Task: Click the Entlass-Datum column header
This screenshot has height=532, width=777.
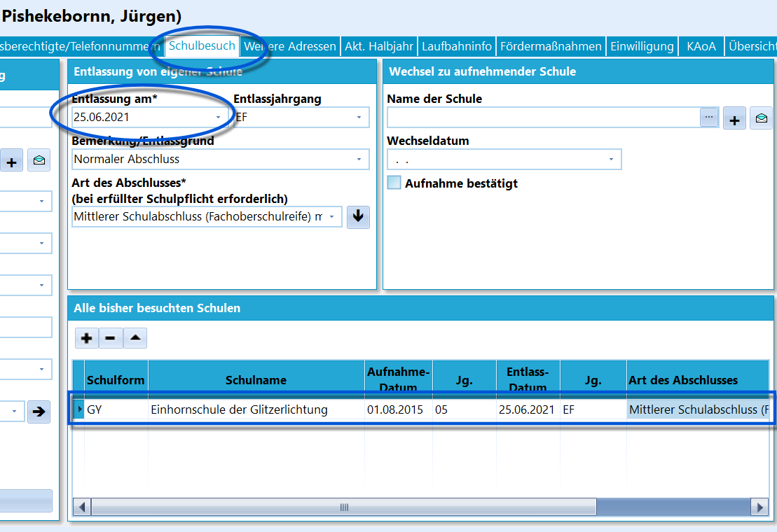Action: [x=528, y=380]
